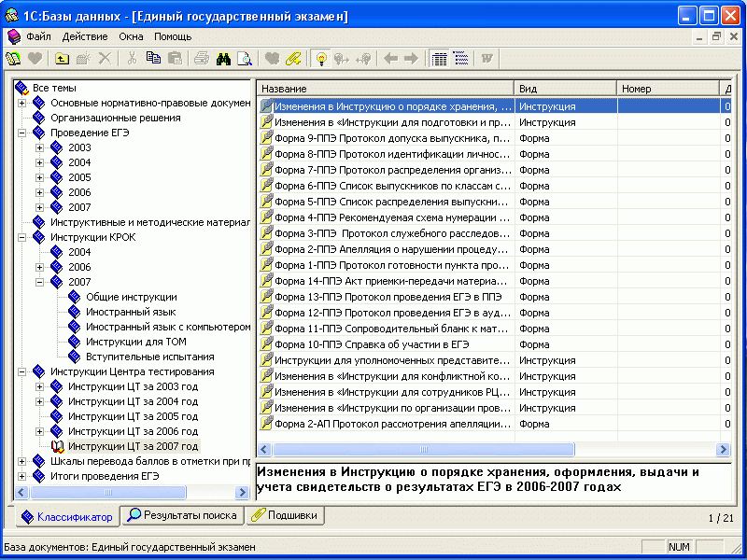Click the up-one-level folder toolbar icon

tap(62, 59)
